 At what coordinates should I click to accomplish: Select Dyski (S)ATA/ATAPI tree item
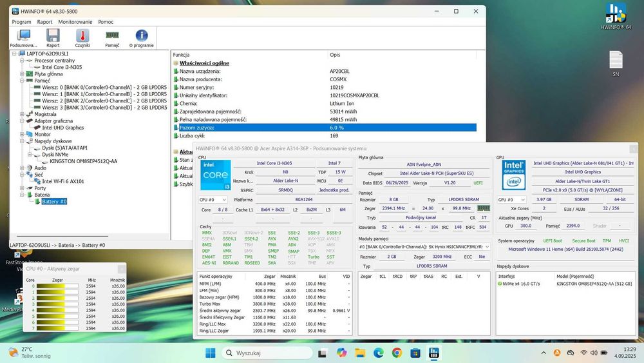tap(64, 148)
